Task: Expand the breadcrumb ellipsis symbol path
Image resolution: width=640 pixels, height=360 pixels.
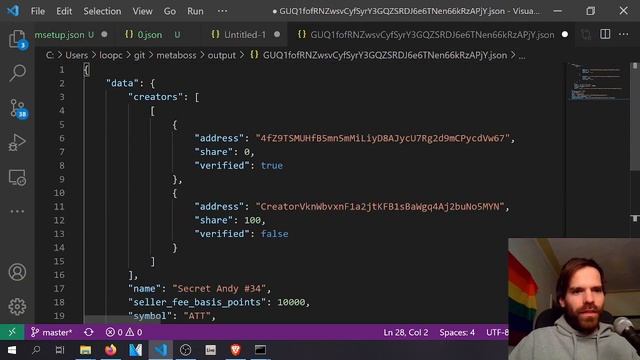Action: (x=522, y=56)
